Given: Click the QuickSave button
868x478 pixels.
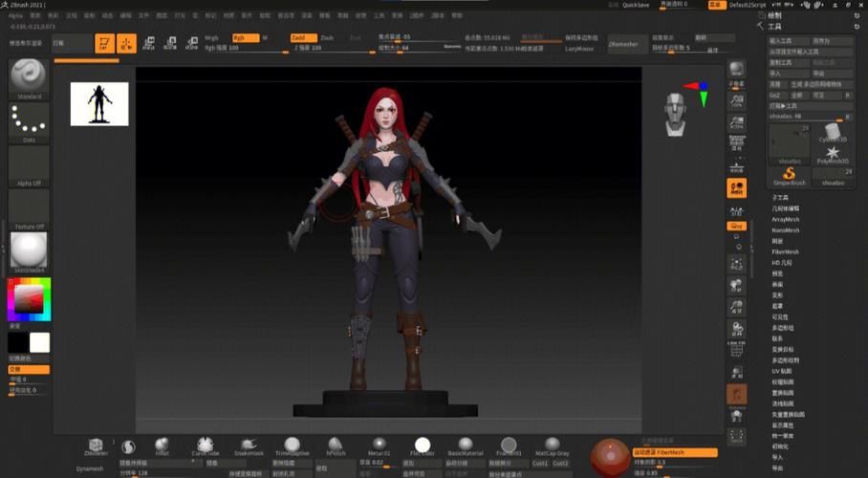Looking at the screenshot, I should click(x=636, y=5).
